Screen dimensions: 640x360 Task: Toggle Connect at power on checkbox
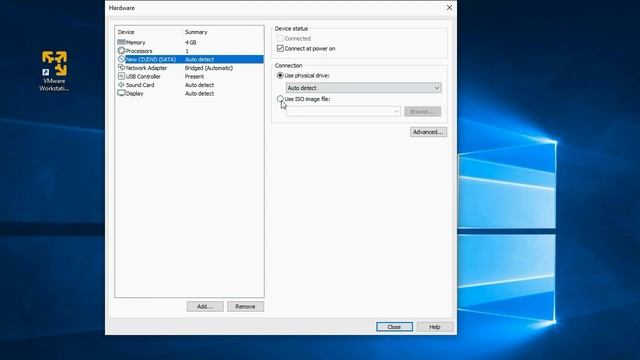click(280, 48)
